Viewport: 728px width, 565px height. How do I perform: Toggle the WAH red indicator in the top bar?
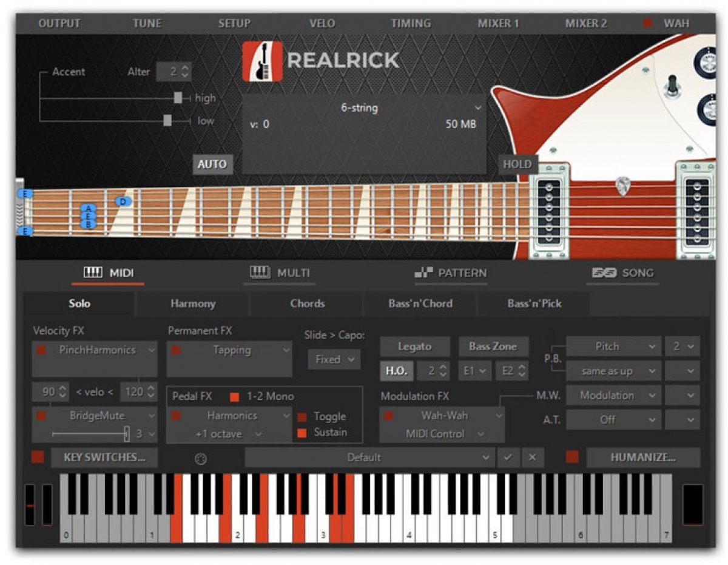coord(648,24)
